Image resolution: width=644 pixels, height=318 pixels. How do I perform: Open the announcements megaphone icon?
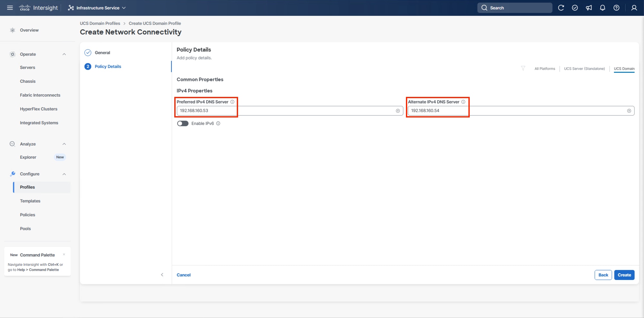(589, 7)
